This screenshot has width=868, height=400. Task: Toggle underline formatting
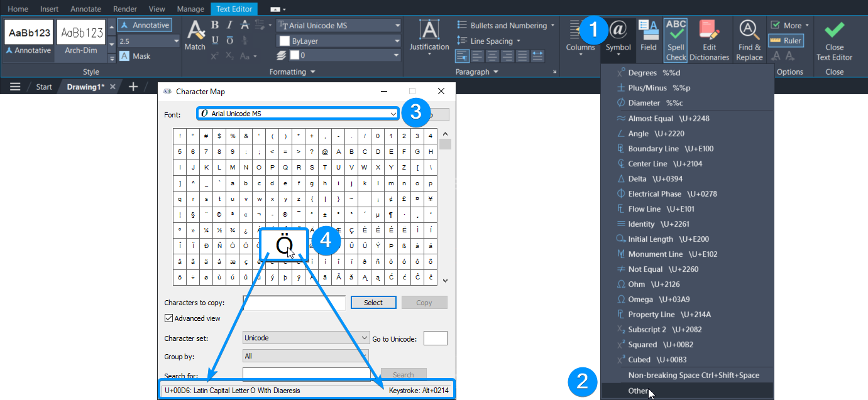coord(214,40)
